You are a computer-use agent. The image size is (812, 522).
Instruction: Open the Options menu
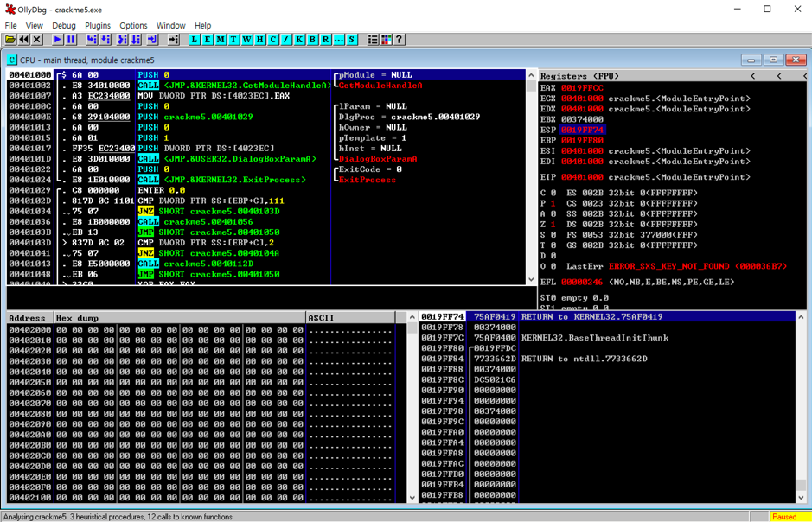click(x=133, y=25)
